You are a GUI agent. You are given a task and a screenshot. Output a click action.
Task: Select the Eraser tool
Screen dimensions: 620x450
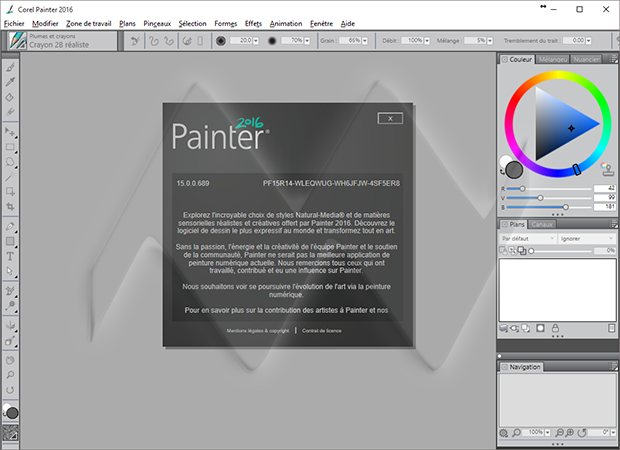tap(10, 112)
